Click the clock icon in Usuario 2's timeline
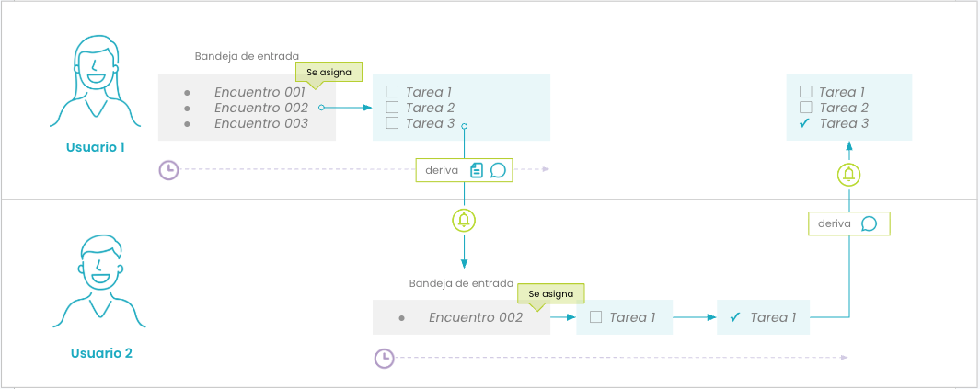 (384, 358)
